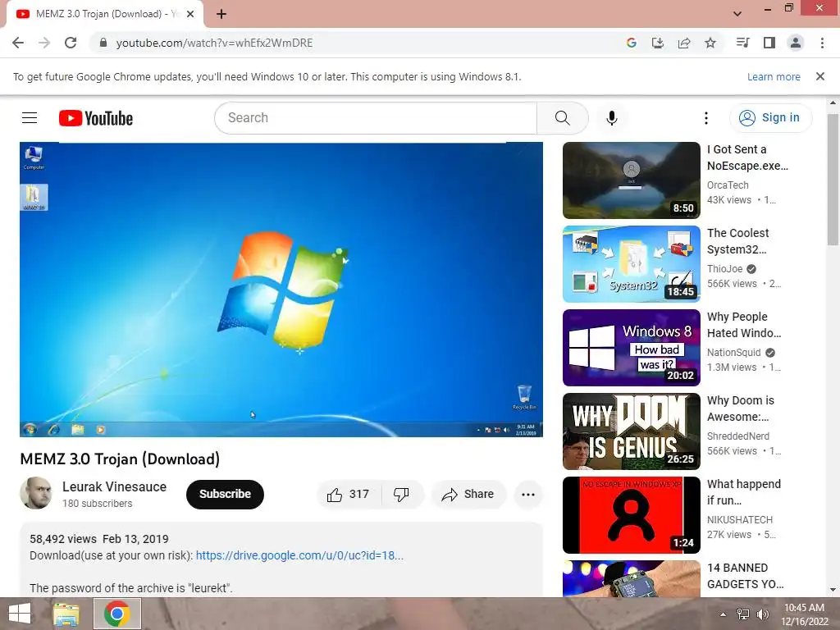
Task: Expand the video description box
Action: tap(281, 559)
